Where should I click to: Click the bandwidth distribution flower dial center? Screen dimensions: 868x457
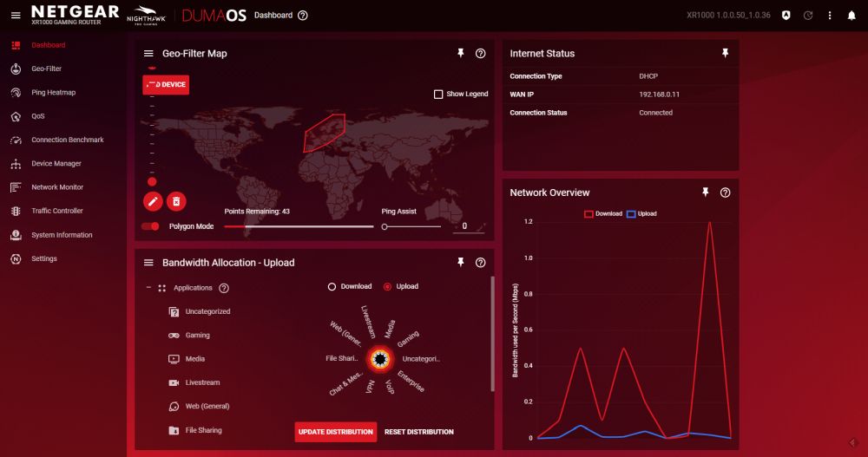click(x=380, y=359)
